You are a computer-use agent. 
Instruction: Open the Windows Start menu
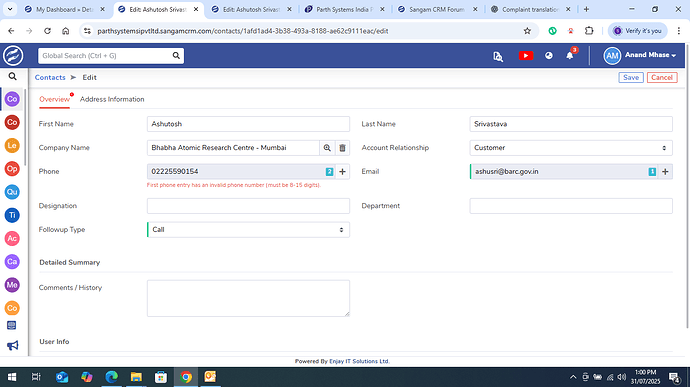pyautogui.click(x=12, y=377)
